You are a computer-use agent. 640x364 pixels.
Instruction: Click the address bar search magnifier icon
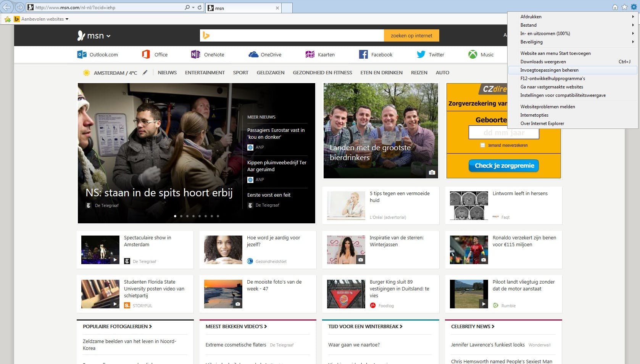point(187,7)
